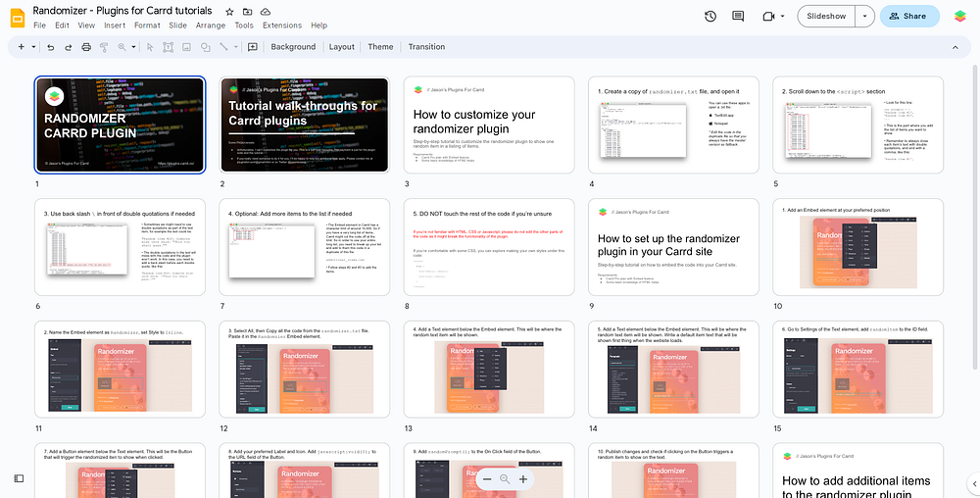This screenshot has height=498, width=980.
Task: Click the Transition button
Action: (x=427, y=47)
